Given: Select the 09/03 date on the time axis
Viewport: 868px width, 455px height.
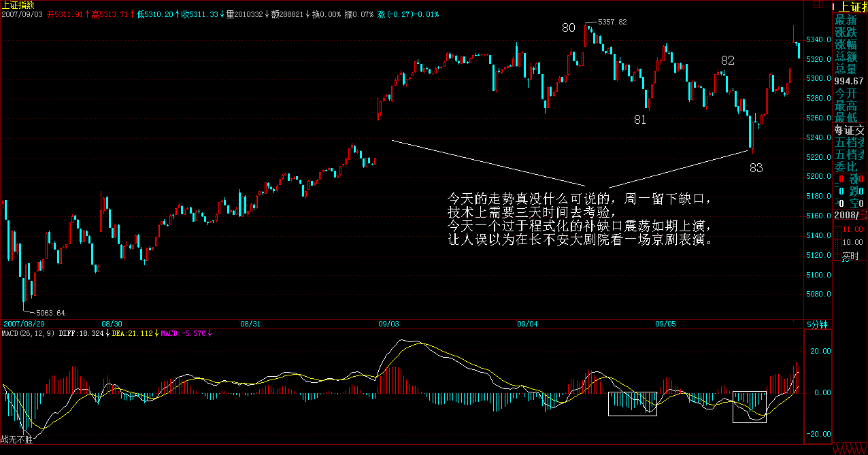Looking at the screenshot, I should coord(388,324).
